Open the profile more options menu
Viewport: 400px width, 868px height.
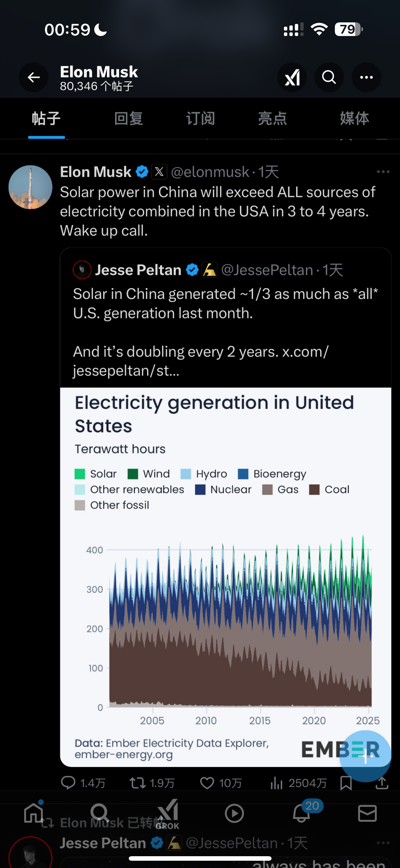(366, 77)
